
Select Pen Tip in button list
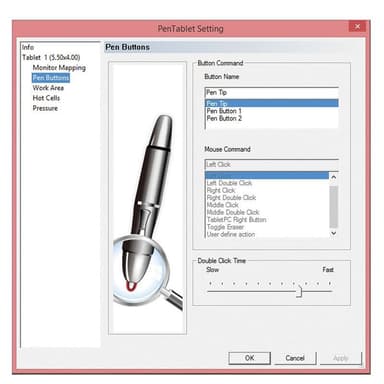pyautogui.click(x=272, y=103)
